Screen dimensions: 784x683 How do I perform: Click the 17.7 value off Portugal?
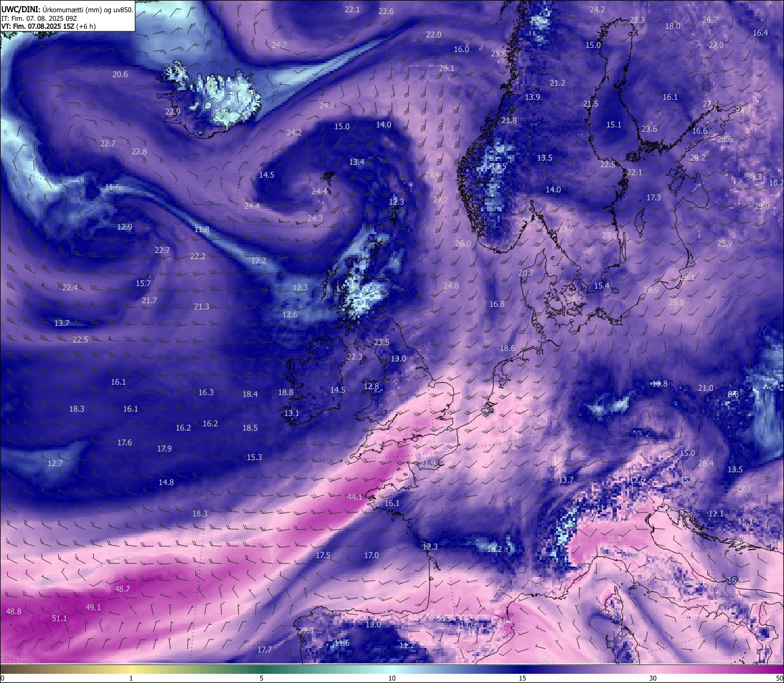264,649
